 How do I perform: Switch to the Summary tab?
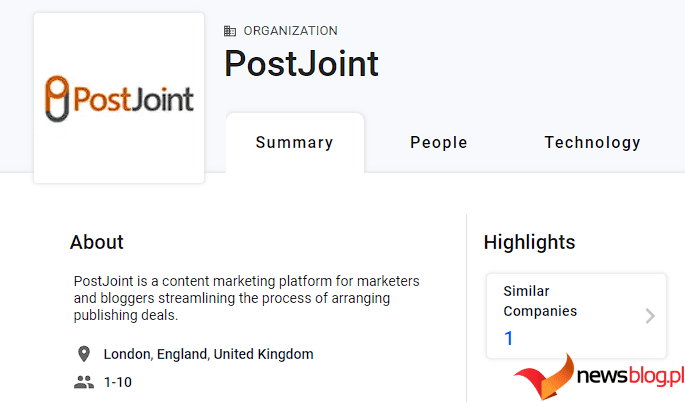point(294,143)
